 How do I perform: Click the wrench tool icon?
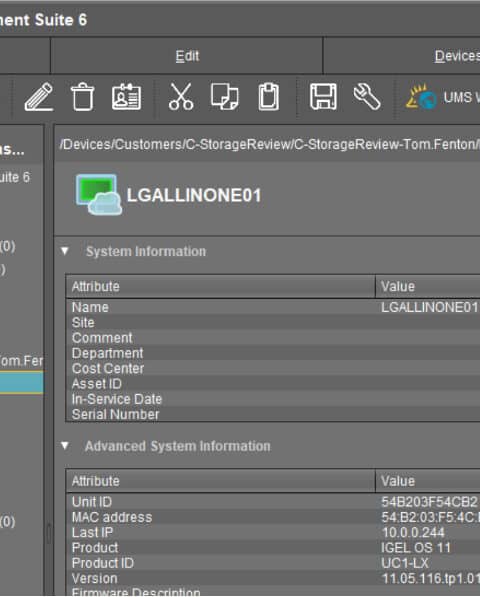coord(367,97)
